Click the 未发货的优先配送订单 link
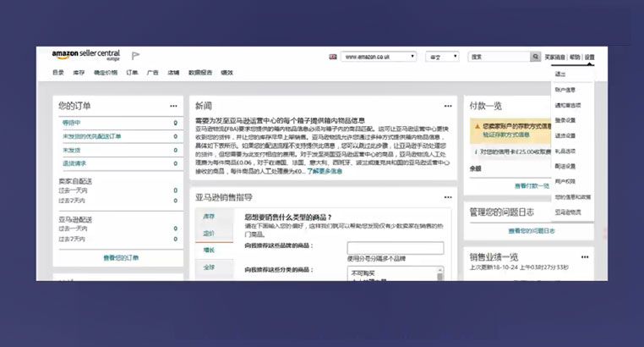This screenshot has height=347, width=644. (91, 136)
